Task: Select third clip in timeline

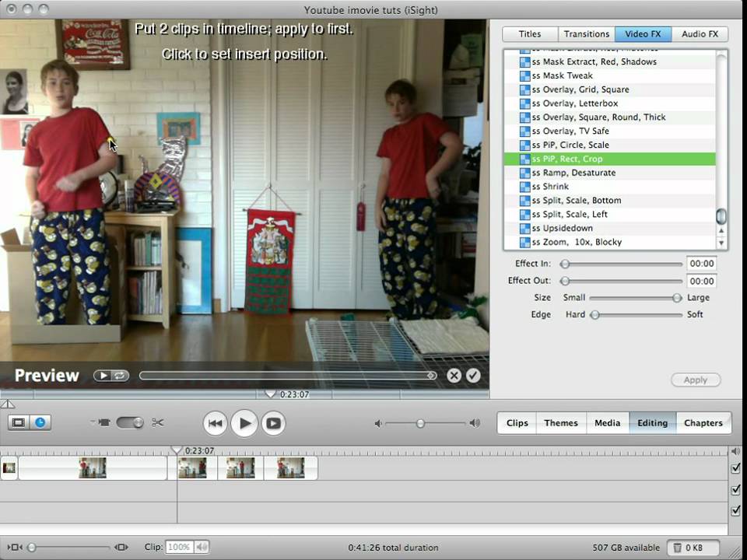Action: (x=240, y=468)
